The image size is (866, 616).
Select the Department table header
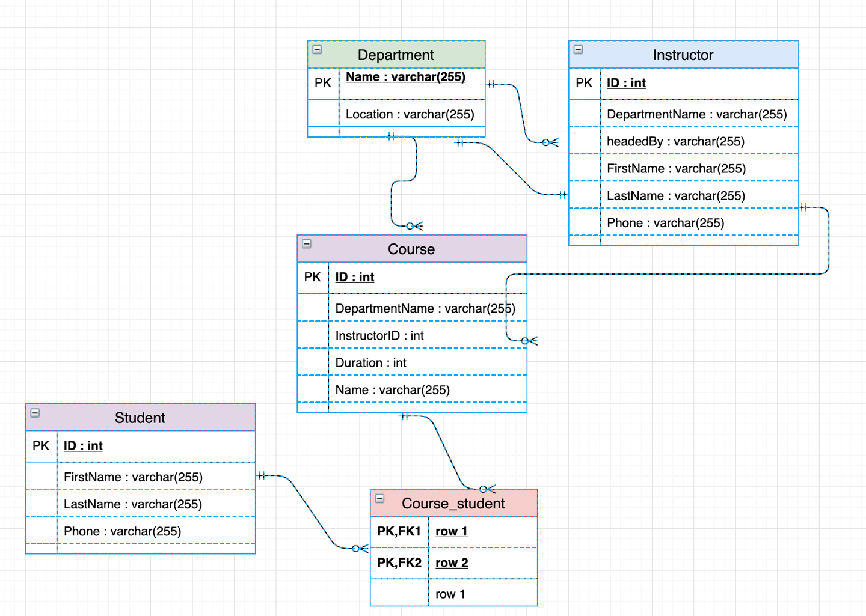pyautogui.click(x=396, y=55)
